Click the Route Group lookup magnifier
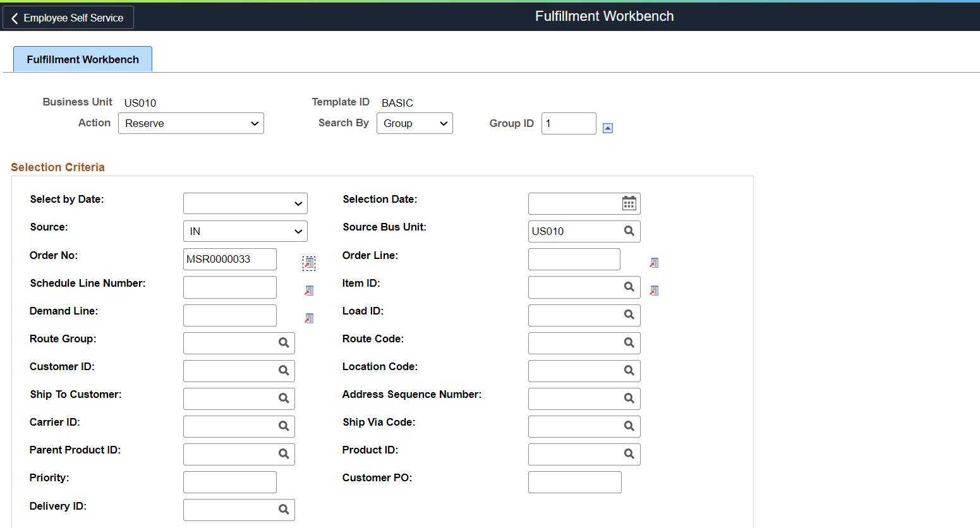The width and height of the screenshot is (980, 528). pyautogui.click(x=284, y=342)
